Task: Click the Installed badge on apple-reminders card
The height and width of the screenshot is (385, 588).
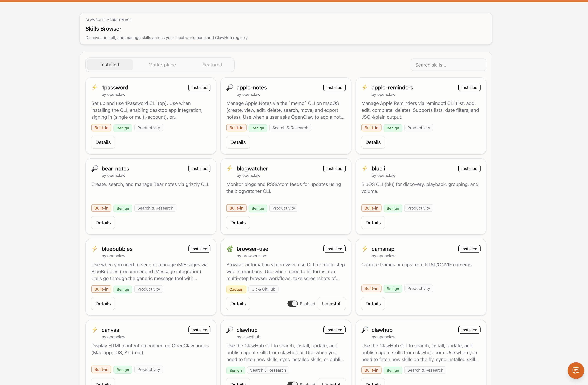Action: 469,88
